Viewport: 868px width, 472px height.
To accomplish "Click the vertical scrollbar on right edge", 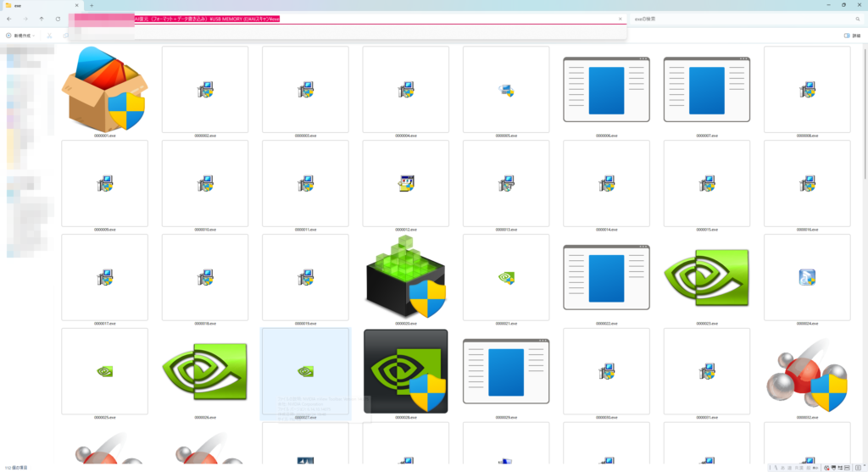I will point(865,112).
